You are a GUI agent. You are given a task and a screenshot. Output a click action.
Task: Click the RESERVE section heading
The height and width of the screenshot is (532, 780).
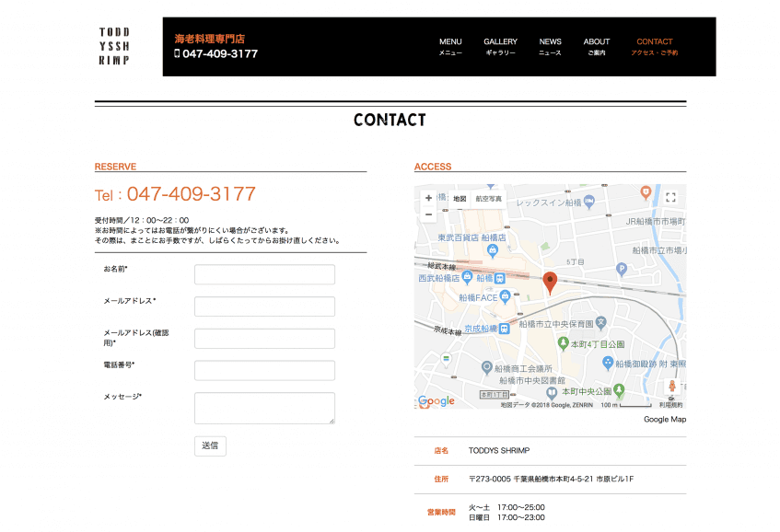click(115, 167)
